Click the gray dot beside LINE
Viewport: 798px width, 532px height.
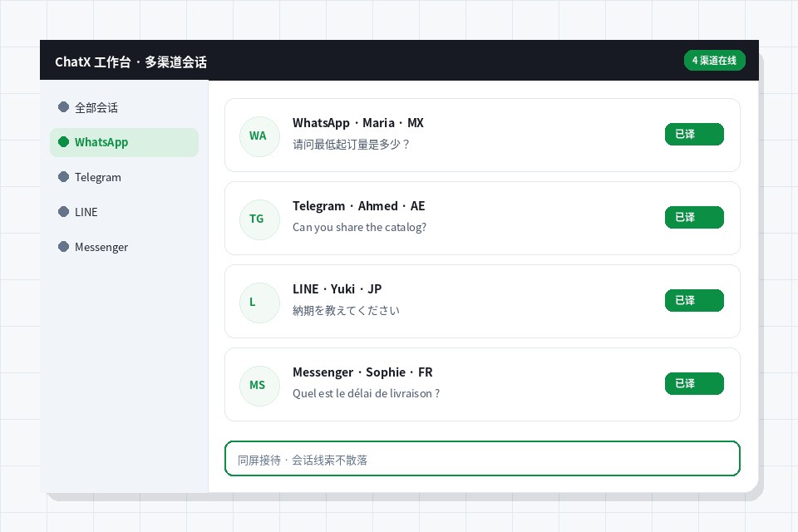point(64,211)
